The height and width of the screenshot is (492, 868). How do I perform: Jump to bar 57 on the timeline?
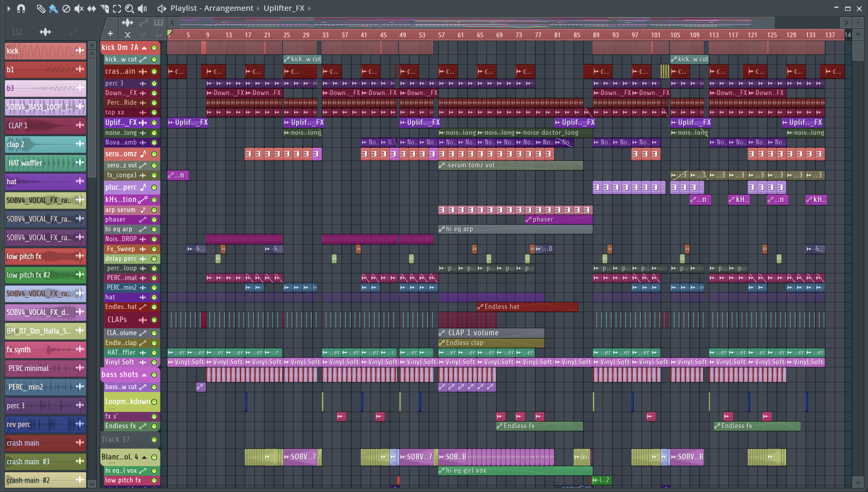(x=442, y=35)
